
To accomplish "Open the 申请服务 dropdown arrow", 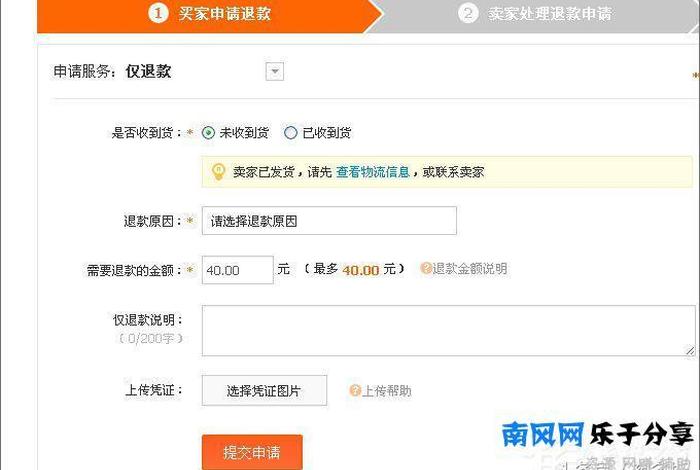I will [275, 71].
